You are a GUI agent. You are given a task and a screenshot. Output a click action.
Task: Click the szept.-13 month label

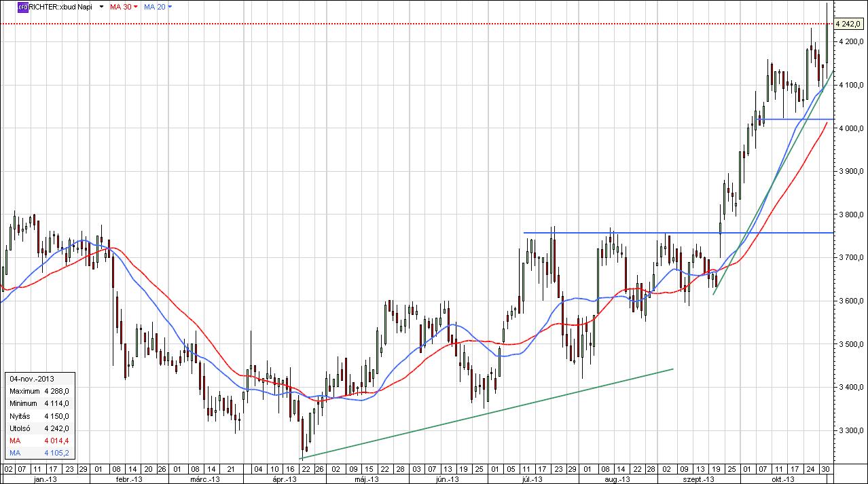pos(700,479)
